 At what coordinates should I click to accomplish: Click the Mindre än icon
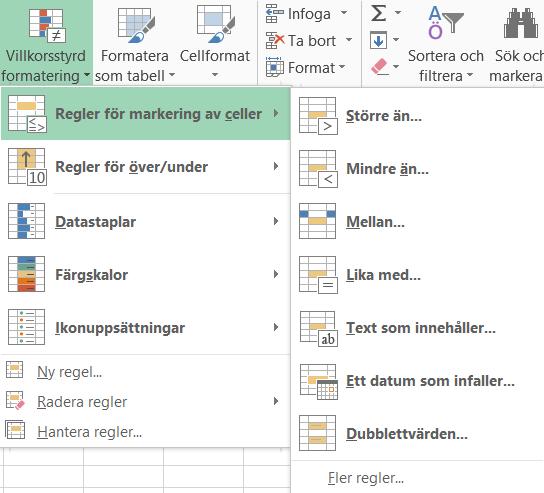(x=318, y=169)
